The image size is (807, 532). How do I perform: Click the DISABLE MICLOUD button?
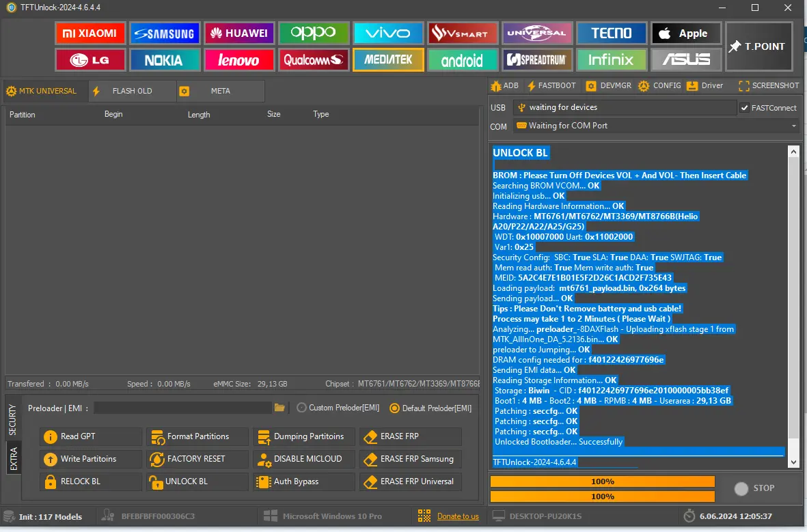(x=304, y=459)
